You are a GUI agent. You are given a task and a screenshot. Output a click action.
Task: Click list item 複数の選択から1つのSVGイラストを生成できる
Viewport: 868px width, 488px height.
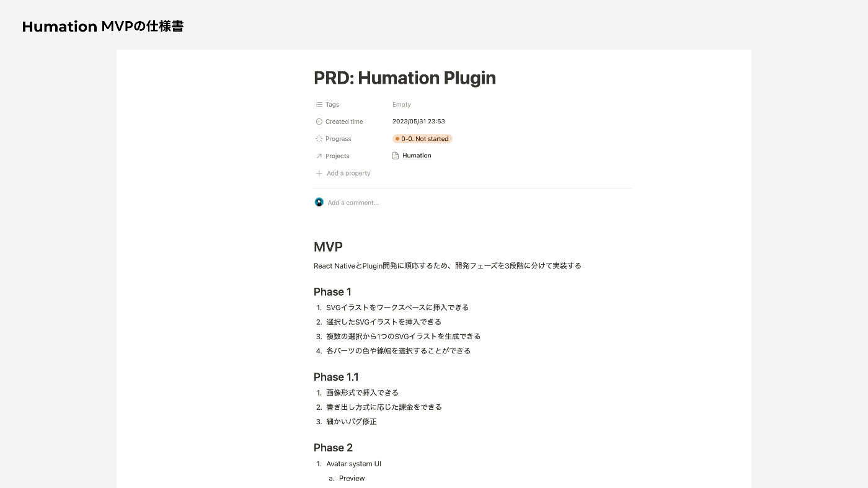coord(404,336)
